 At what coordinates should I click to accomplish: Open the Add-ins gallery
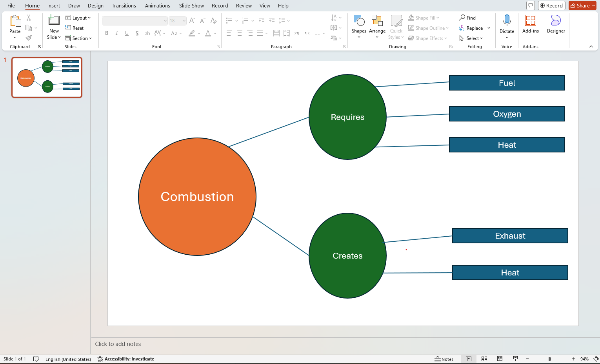[x=530, y=25]
